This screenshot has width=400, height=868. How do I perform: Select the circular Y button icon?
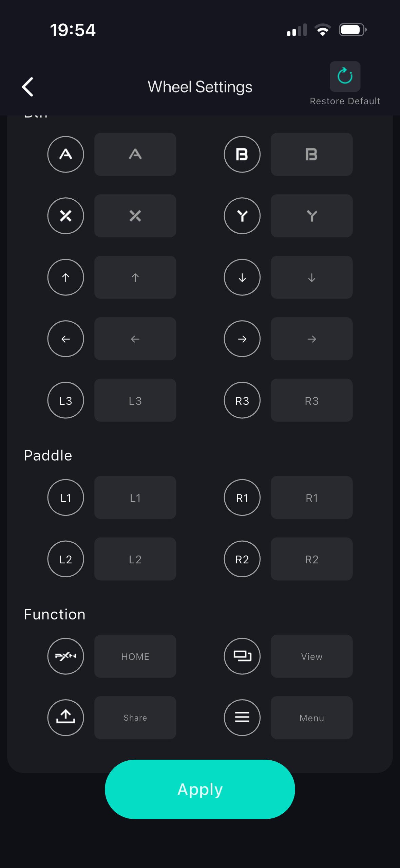click(x=242, y=216)
